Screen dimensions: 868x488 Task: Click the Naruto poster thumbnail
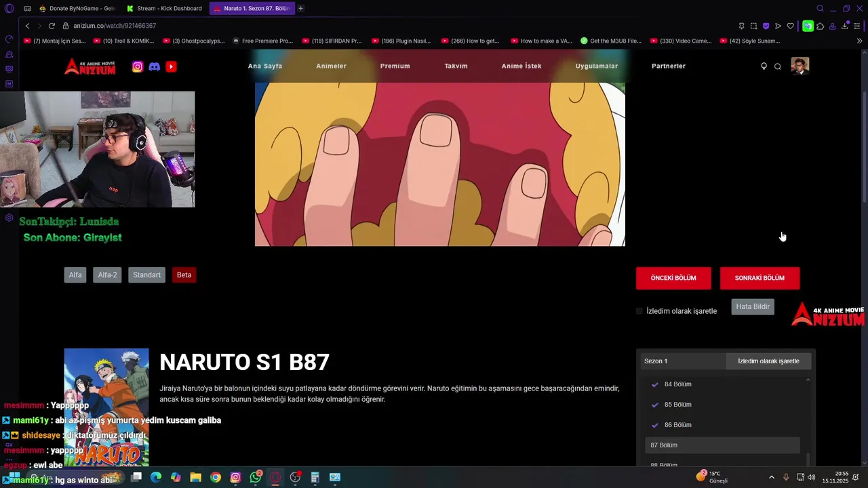[x=106, y=407]
